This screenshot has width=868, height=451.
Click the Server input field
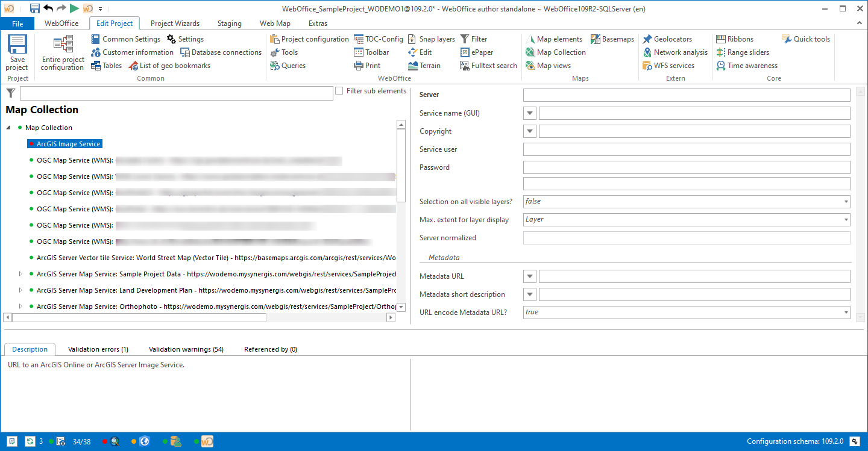click(x=687, y=95)
